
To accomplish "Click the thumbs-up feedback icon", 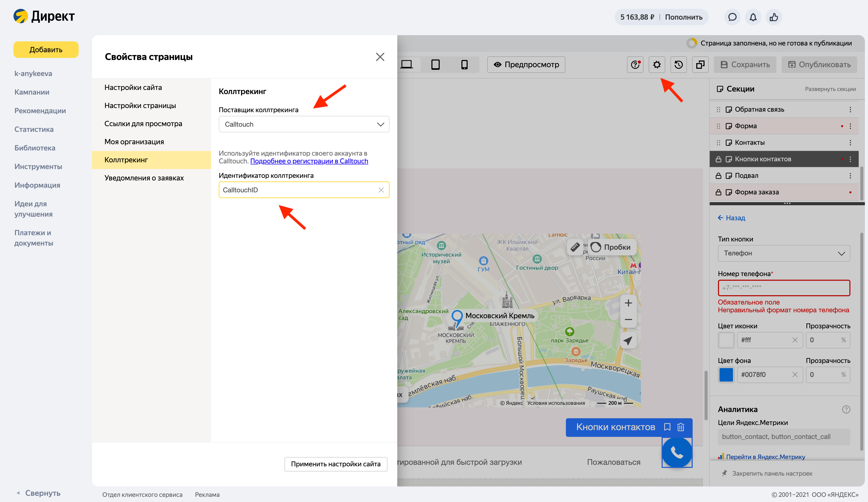I will [774, 17].
